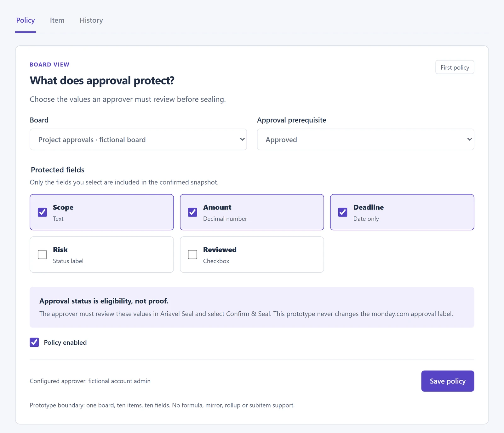
Task: Check the Risk protected field
Action: [43, 254]
